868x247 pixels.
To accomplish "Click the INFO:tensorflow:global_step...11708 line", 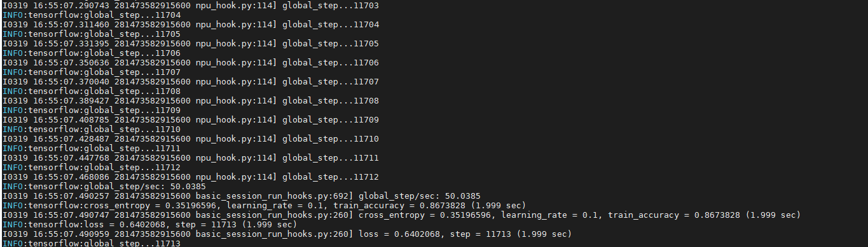I will tap(92, 91).
